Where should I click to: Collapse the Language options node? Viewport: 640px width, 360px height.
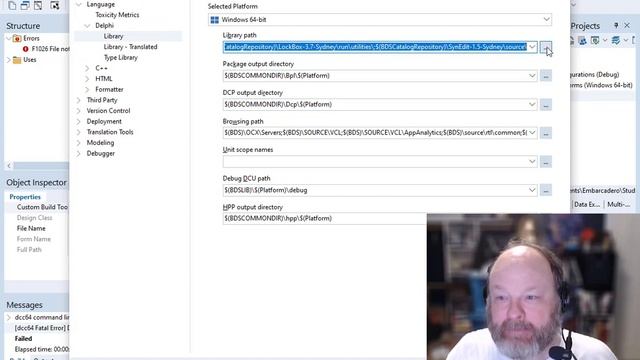click(79, 4)
